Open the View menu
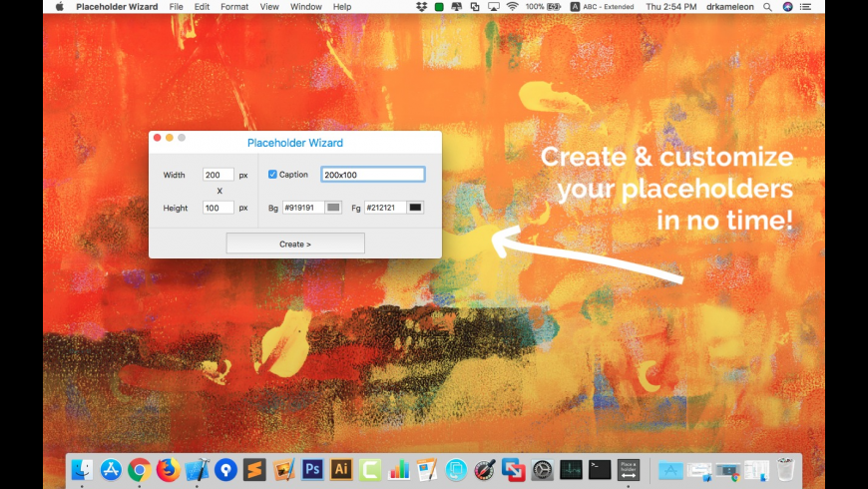 tap(269, 7)
